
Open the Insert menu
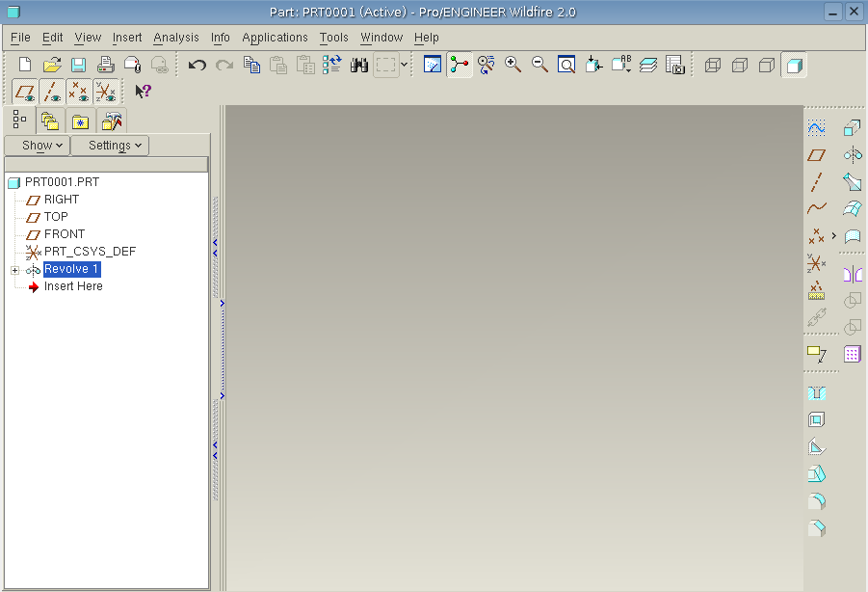pyautogui.click(x=127, y=38)
